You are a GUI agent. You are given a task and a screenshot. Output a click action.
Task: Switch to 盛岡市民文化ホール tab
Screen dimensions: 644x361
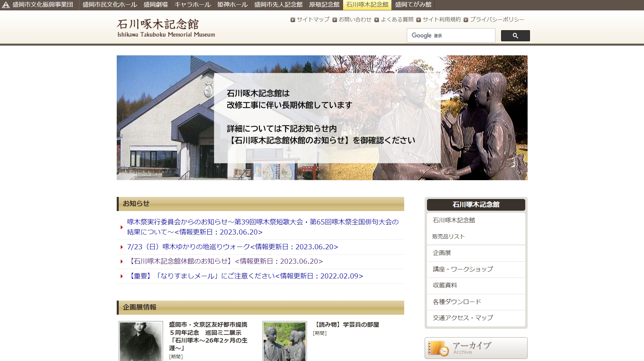pos(110,5)
